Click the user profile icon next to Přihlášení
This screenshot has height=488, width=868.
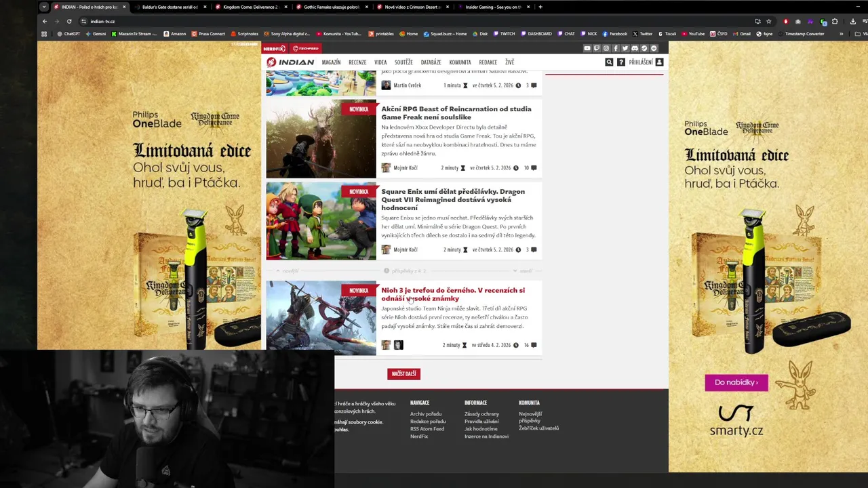point(659,62)
